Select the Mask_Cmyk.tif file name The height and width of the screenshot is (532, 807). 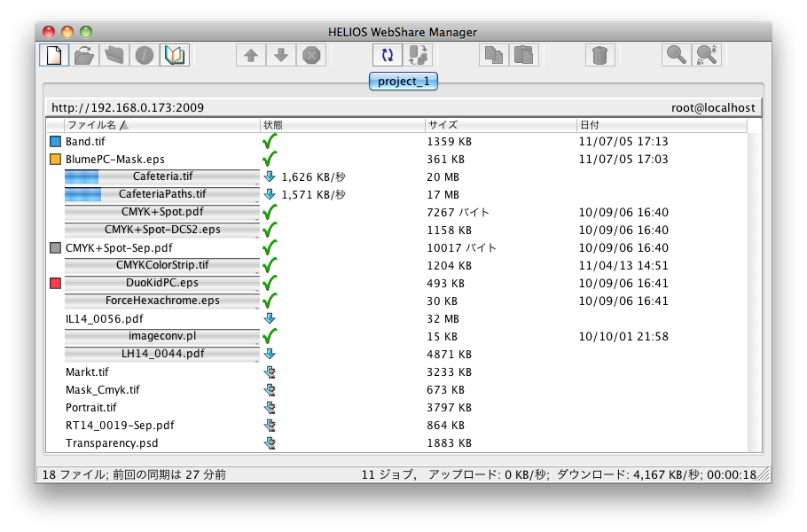pos(102,390)
